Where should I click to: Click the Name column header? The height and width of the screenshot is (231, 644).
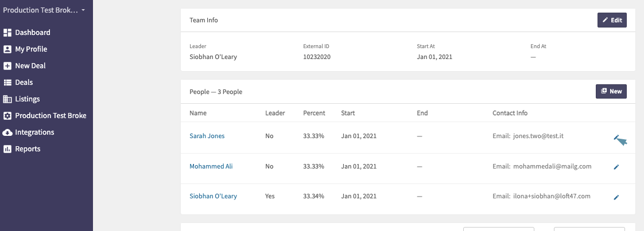coord(198,113)
